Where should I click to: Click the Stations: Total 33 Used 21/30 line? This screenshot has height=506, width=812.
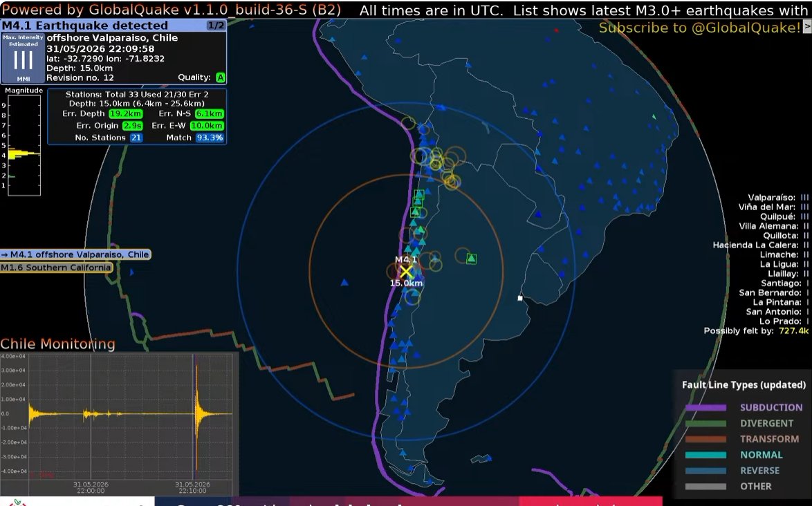point(137,95)
